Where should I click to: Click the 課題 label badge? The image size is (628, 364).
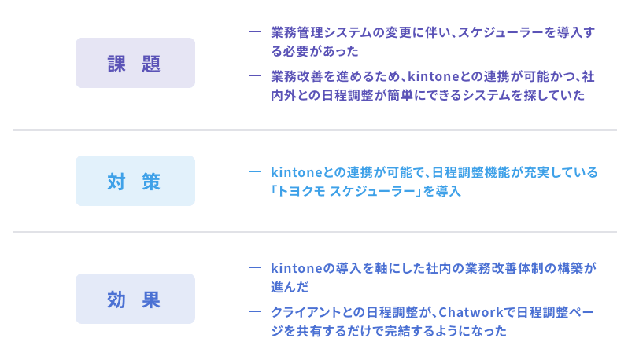pos(135,64)
